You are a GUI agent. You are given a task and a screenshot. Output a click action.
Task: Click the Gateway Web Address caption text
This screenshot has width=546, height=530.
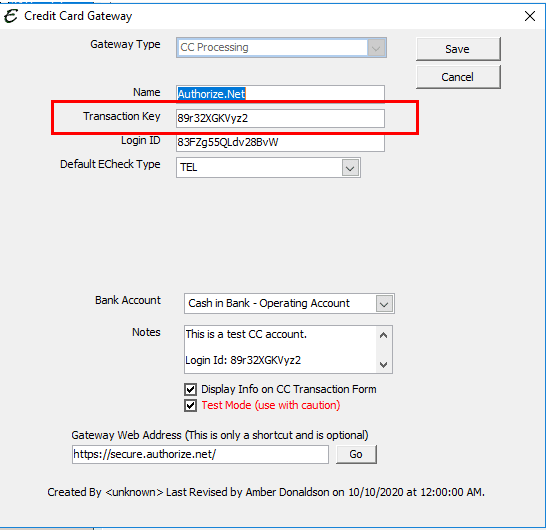[x=220, y=435]
